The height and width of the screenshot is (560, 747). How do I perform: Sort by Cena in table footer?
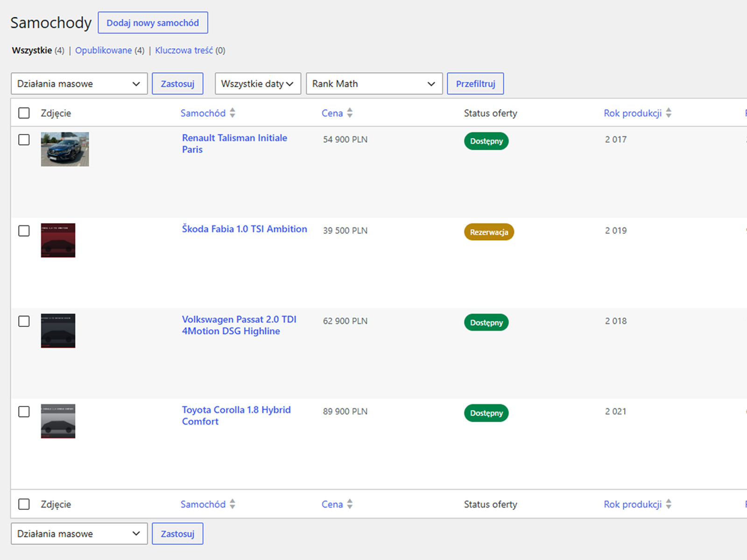click(x=332, y=504)
